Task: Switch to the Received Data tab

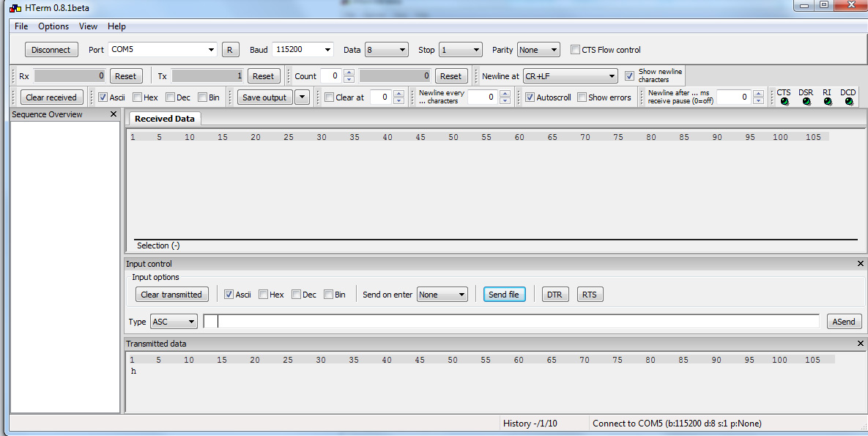Action: point(165,119)
